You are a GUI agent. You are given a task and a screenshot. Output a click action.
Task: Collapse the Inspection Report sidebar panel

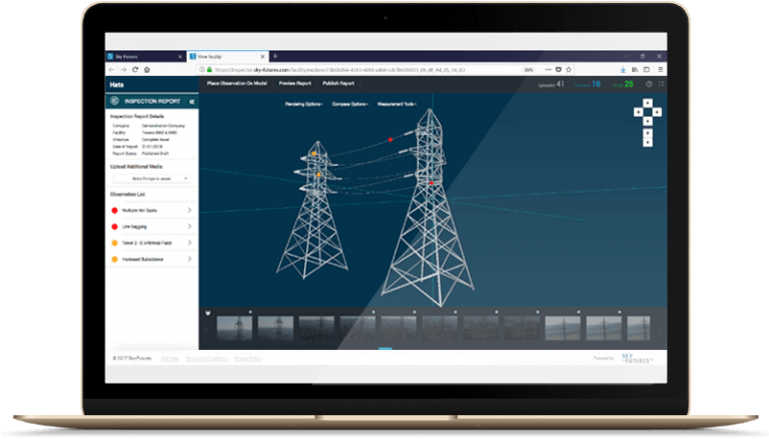coord(192,102)
